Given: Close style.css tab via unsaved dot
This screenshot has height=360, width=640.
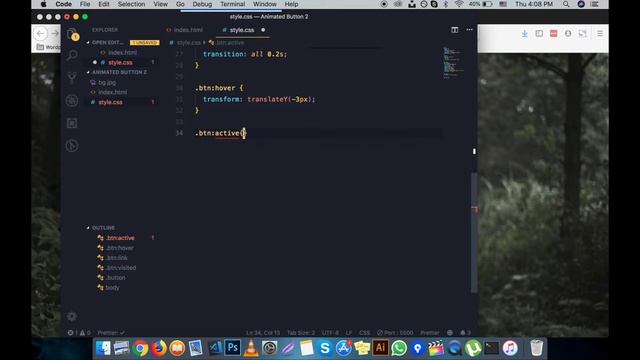Looking at the screenshot, I should (x=263, y=30).
